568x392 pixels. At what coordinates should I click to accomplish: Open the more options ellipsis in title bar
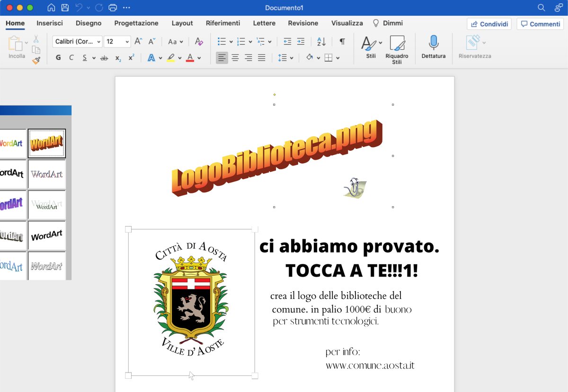pos(126,8)
